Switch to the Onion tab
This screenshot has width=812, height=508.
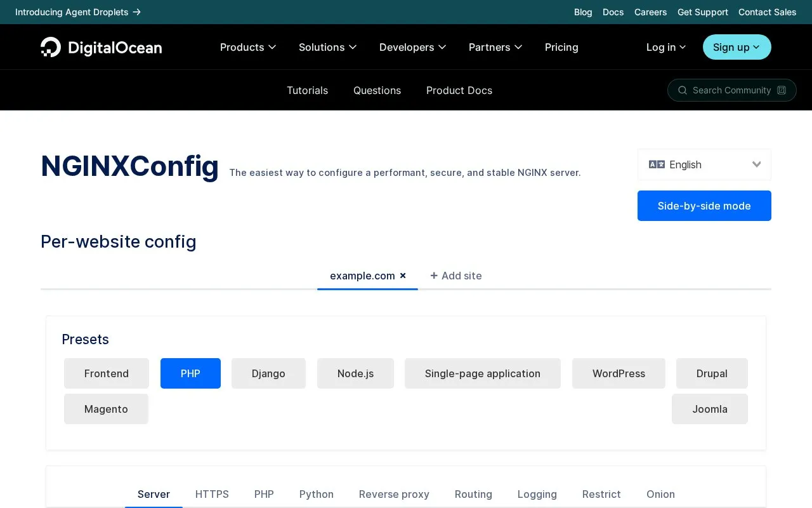[660, 494]
